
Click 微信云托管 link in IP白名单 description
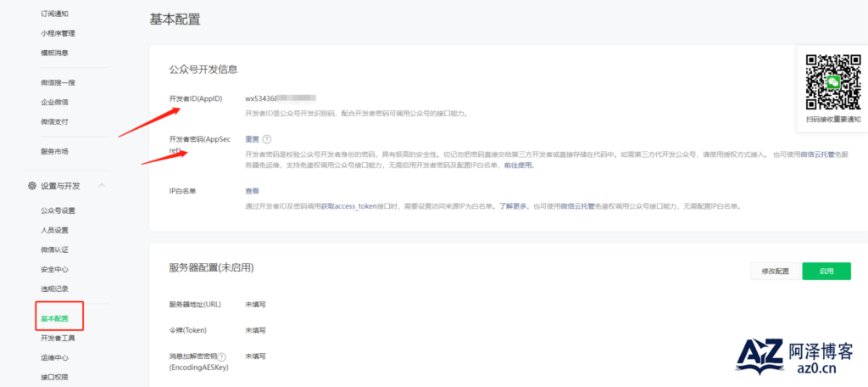578,205
